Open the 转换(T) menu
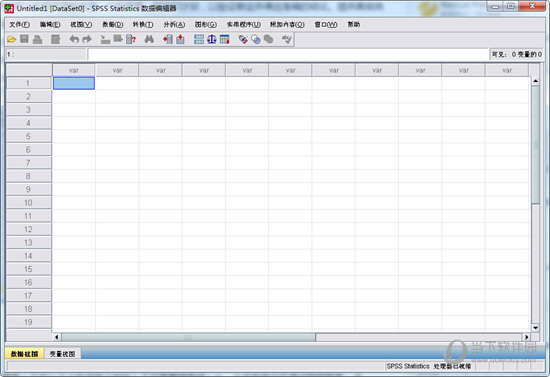 [x=143, y=25]
